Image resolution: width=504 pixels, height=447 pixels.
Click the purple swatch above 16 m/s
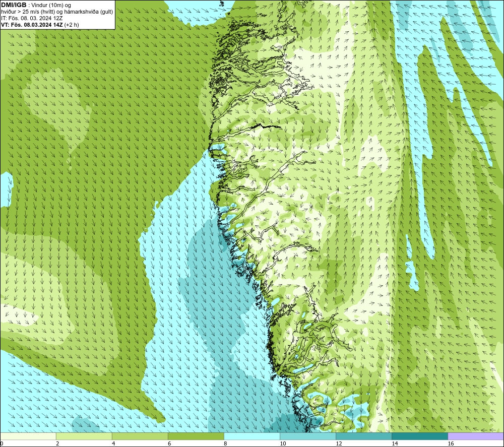point(476,436)
